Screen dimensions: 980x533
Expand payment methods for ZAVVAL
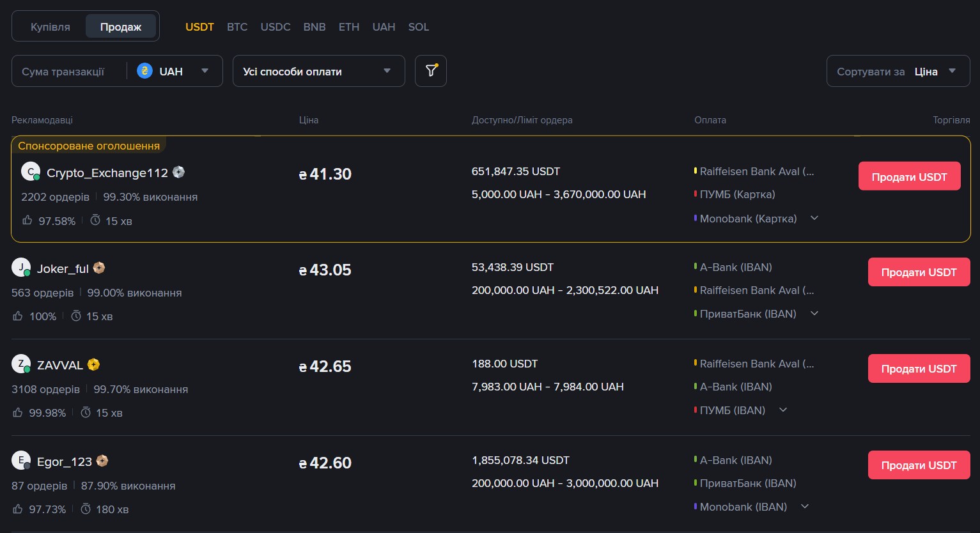coord(783,410)
